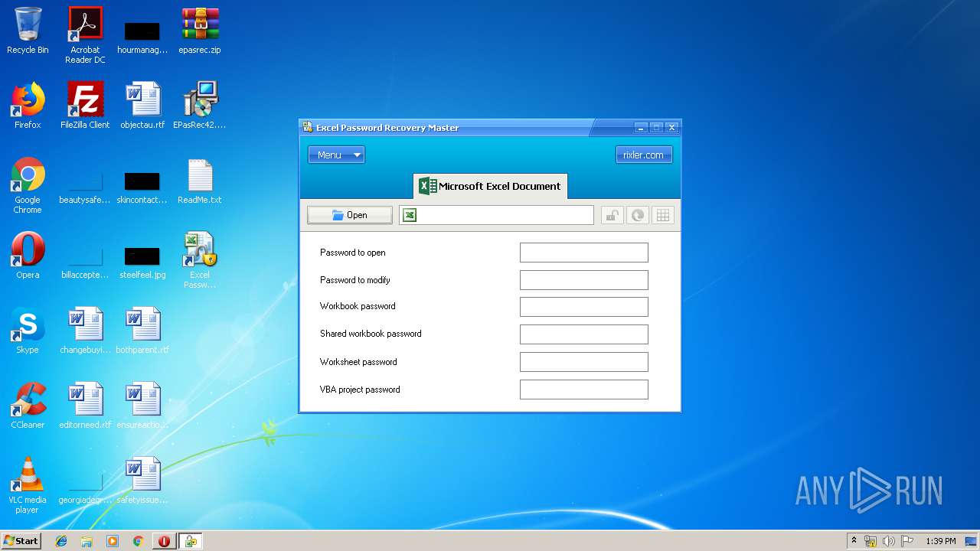Image resolution: width=980 pixels, height=551 pixels.
Task: Click the Excel Password Recovery taskbar button
Action: (x=191, y=541)
